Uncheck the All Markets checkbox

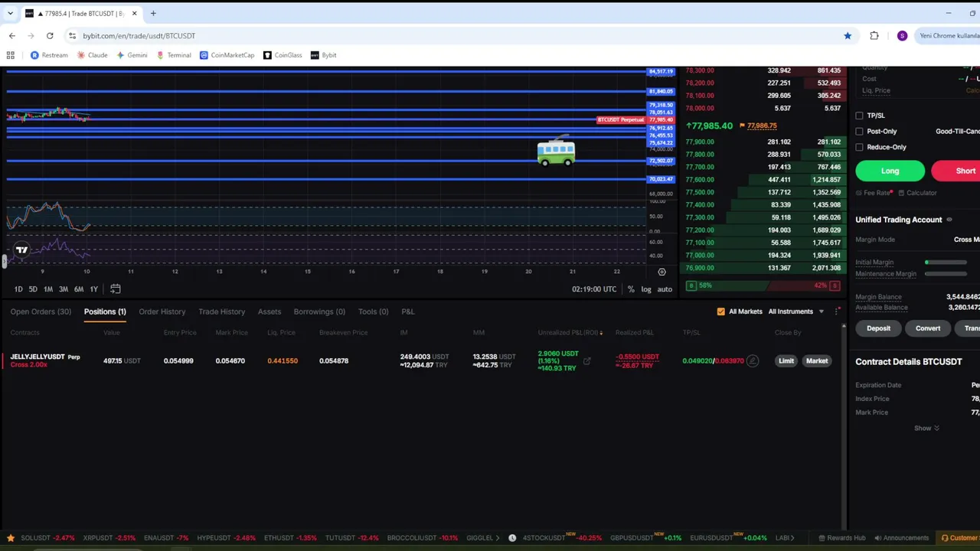click(720, 311)
